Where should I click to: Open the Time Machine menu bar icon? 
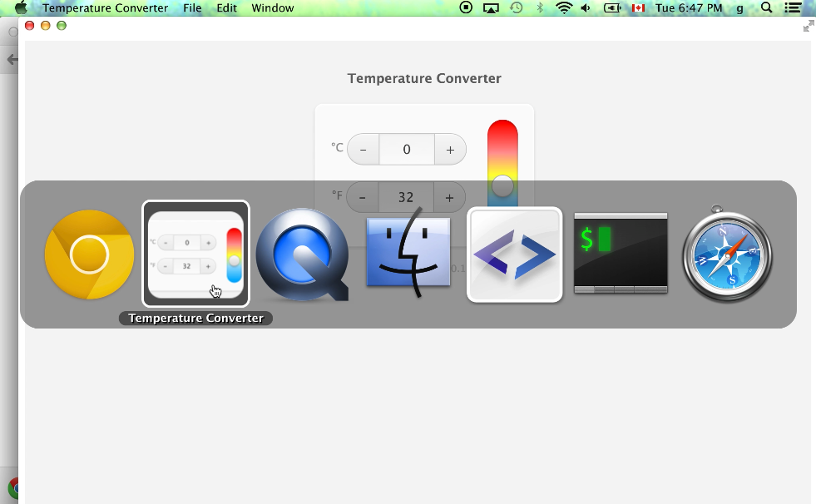pyautogui.click(x=516, y=7)
